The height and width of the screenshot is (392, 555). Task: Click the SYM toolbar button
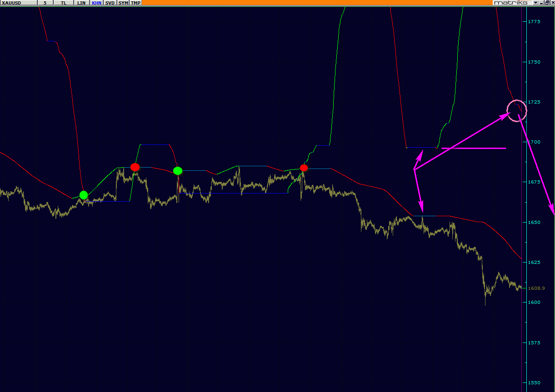click(123, 3)
